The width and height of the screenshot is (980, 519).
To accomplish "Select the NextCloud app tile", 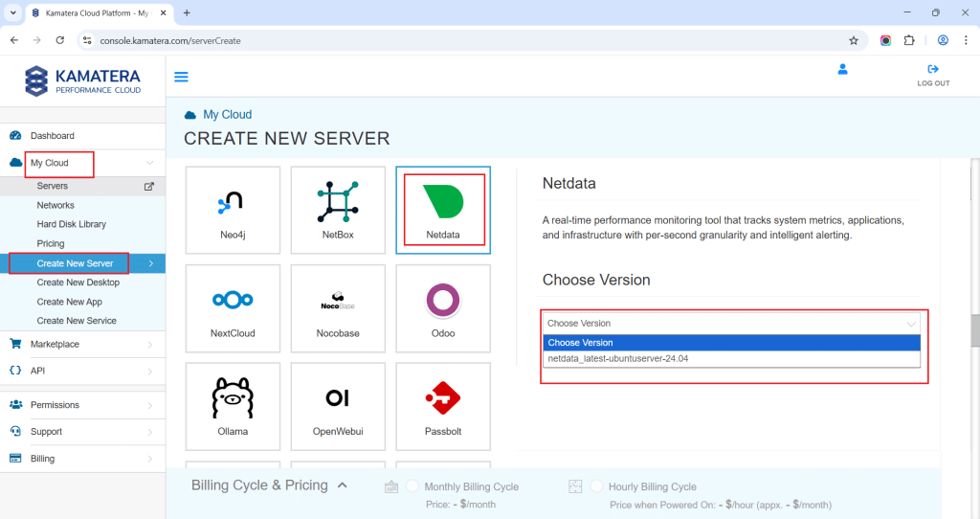I will point(233,308).
